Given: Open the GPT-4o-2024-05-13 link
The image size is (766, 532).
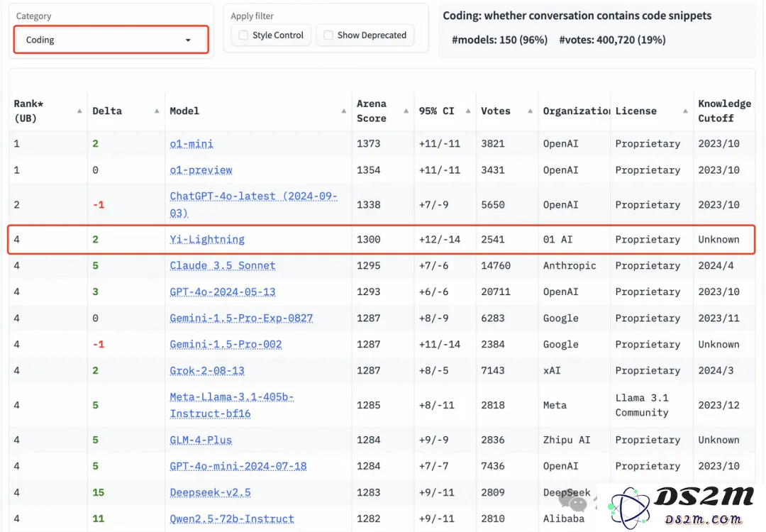Looking at the screenshot, I should (x=223, y=292).
